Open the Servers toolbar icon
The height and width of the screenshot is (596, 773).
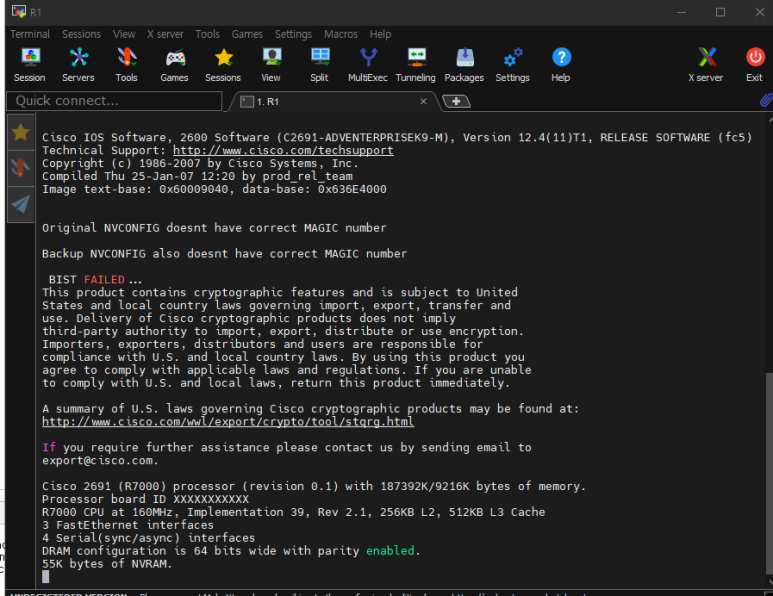(x=78, y=64)
